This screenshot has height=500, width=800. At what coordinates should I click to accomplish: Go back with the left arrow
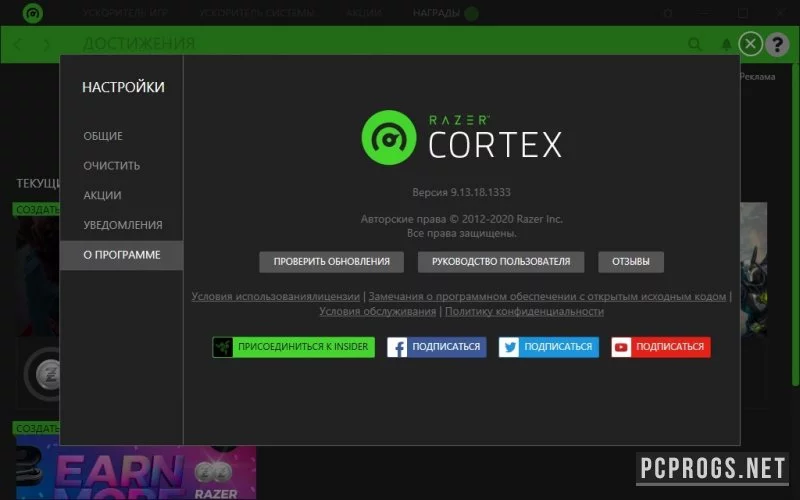[18, 45]
